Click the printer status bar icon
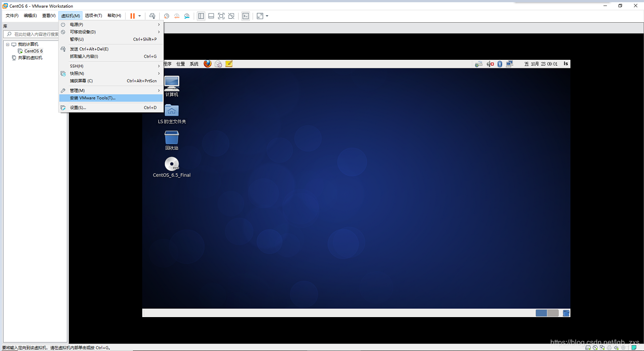The height and width of the screenshot is (351, 644). coord(609,347)
